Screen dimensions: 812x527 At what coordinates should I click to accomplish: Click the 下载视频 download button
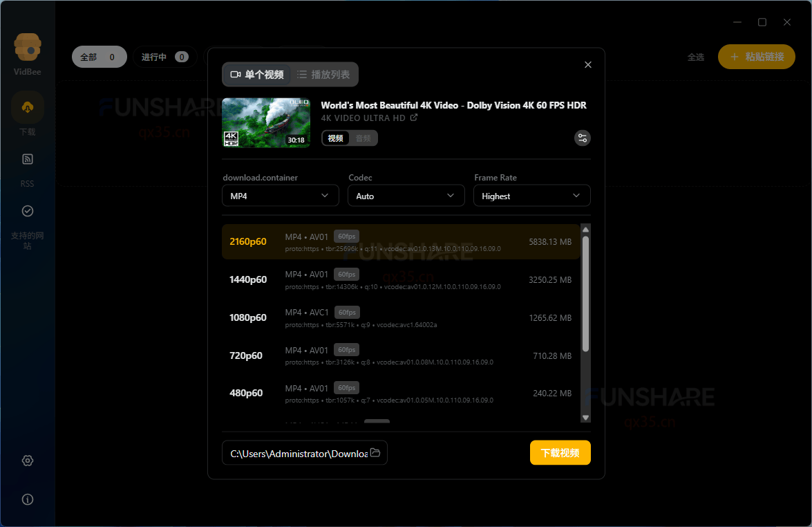click(x=560, y=453)
